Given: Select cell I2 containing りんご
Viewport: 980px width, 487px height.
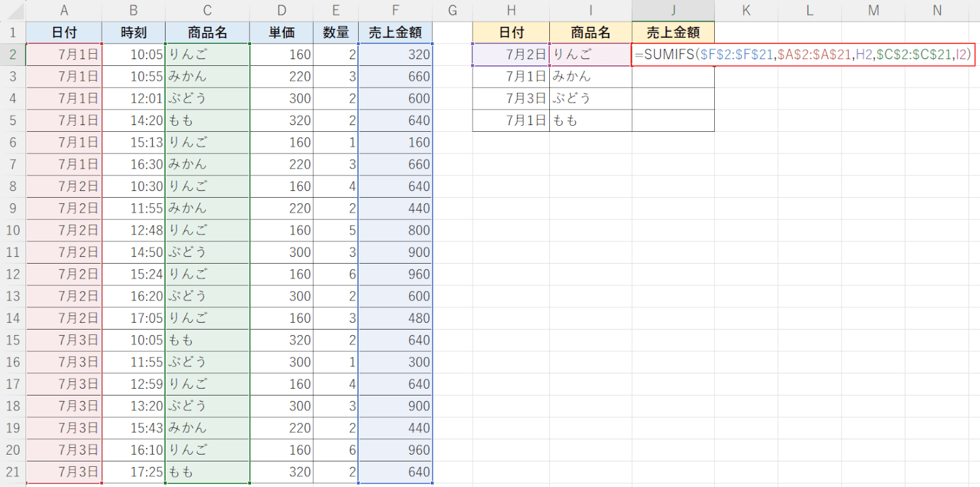Looking at the screenshot, I should 591,54.
